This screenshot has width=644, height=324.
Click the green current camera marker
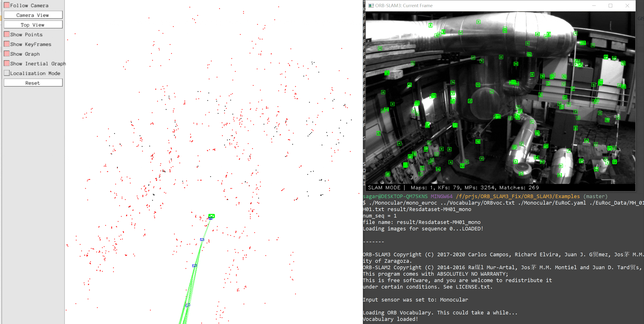click(x=211, y=216)
